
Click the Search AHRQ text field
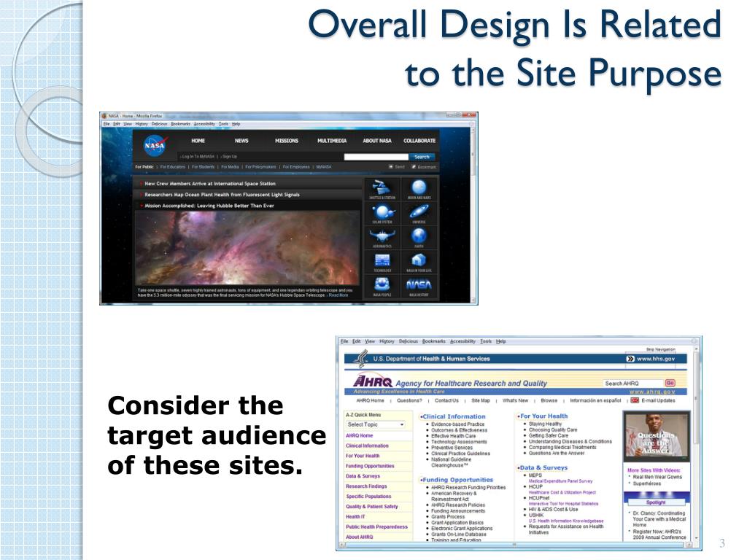click(x=633, y=384)
